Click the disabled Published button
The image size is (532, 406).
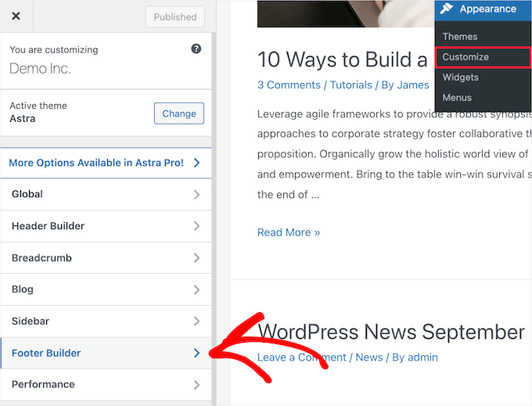(175, 17)
